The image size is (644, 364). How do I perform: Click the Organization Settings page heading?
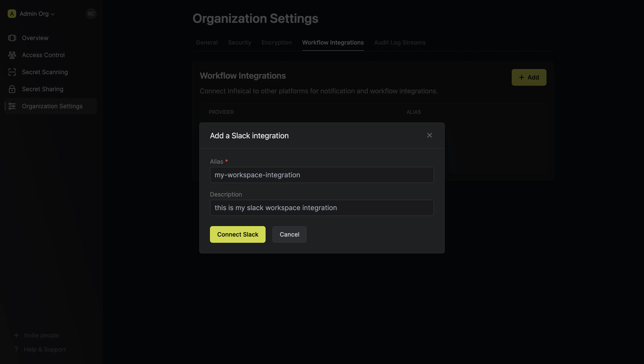[x=255, y=19]
